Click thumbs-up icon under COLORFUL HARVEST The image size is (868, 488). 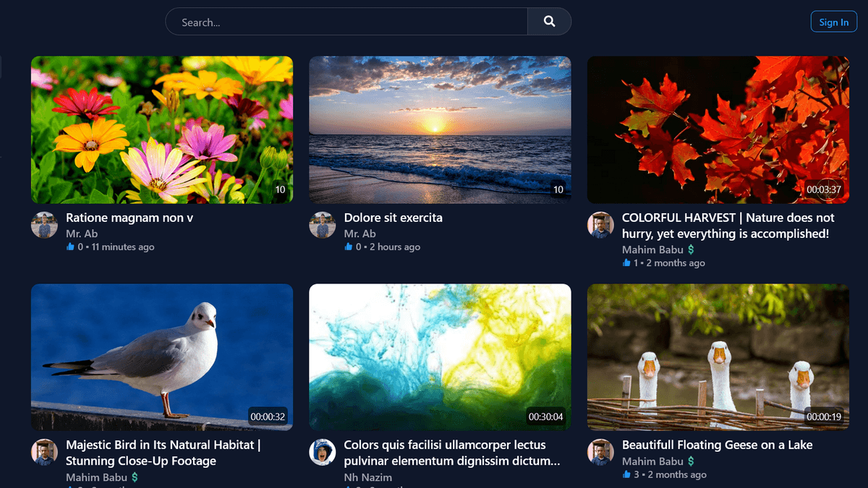pos(626,262)
